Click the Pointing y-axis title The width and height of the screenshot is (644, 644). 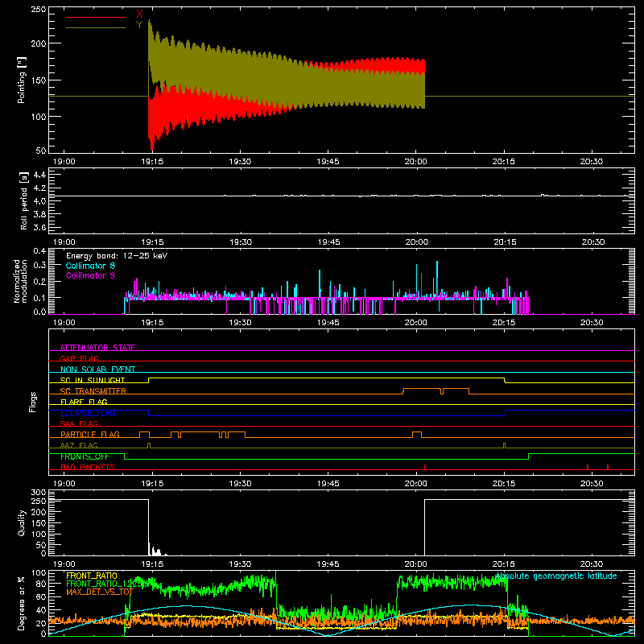click(22, 80)
